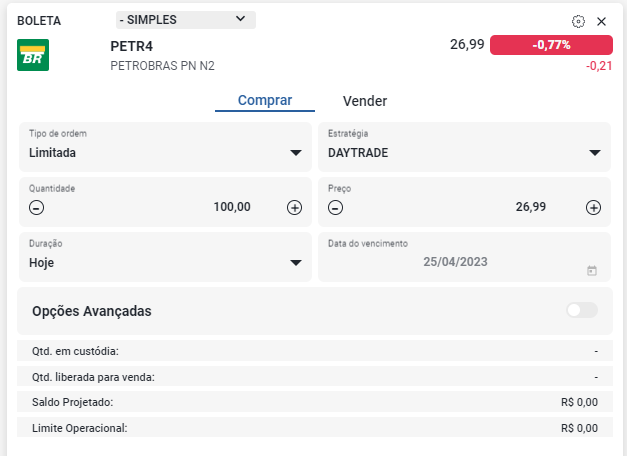
Task: Open boleta settings gear icon
Action: point(578,21)
